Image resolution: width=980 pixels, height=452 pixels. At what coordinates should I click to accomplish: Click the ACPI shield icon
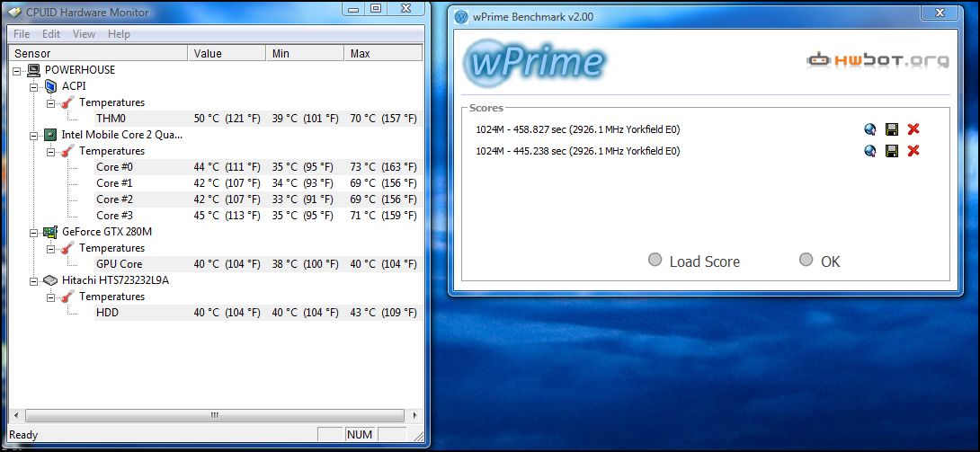click(x=50, y=86)
